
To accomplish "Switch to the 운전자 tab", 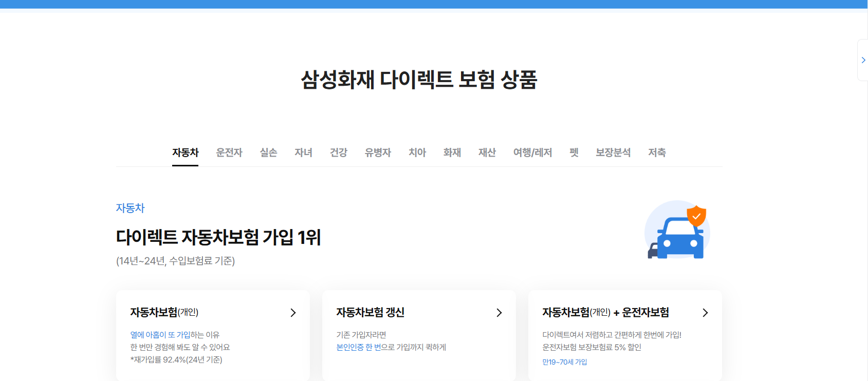I will click(229, 153).
